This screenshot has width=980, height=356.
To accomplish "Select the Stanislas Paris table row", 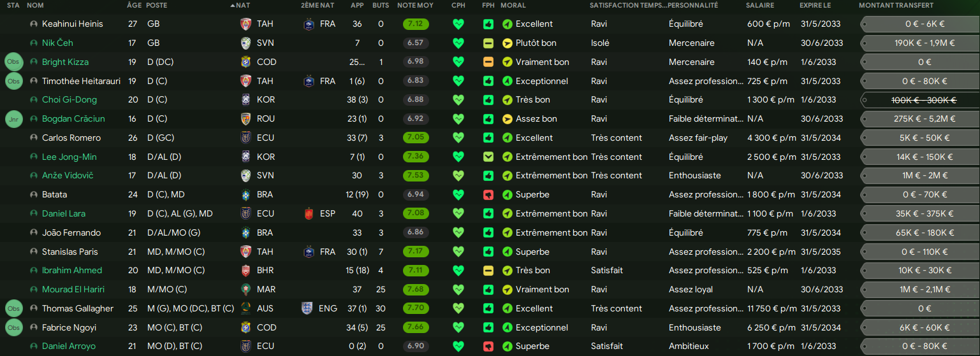I will click(490, 252).
